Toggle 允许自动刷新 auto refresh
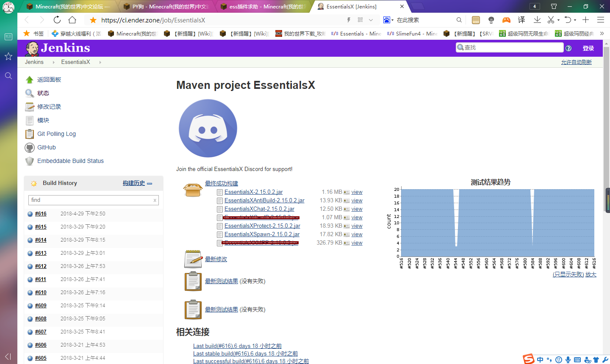This screenshot has width=610, height=364. pyautogui.click(x=576, y=62)
